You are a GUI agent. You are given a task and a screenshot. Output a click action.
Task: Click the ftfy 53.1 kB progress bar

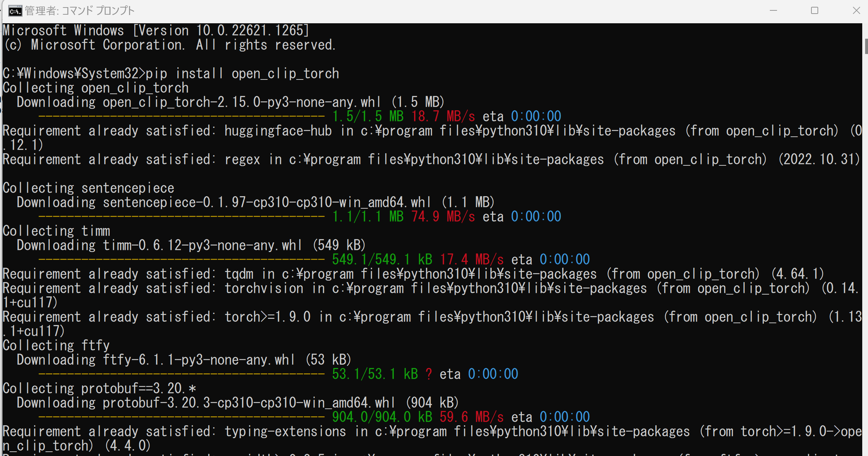tap(181, 374)
